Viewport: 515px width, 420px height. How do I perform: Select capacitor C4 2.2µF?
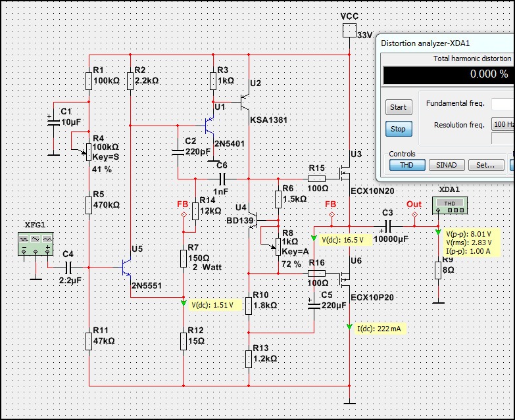click(68, 268)
